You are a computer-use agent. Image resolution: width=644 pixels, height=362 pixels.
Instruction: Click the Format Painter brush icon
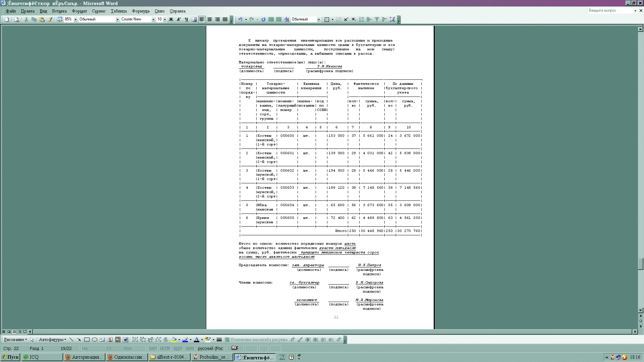coord(50,19)
